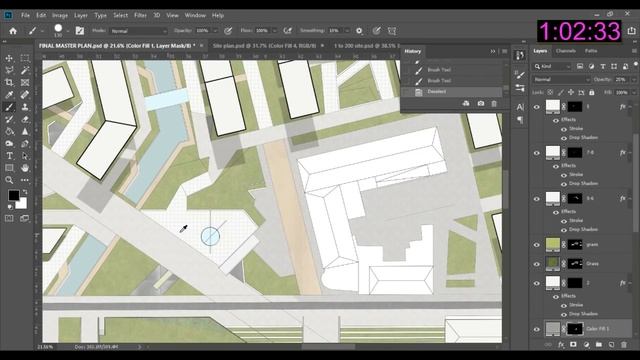Select the Zoom tool
Image resolution: width=640 pixels, height=360 pixels.
coord(9,180)
